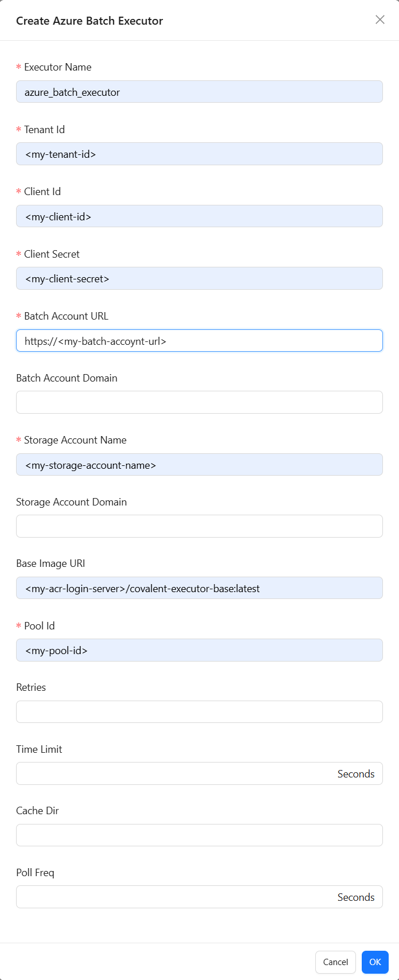
Task: Select the Client Id text box
Action: [x=199, y=216]
